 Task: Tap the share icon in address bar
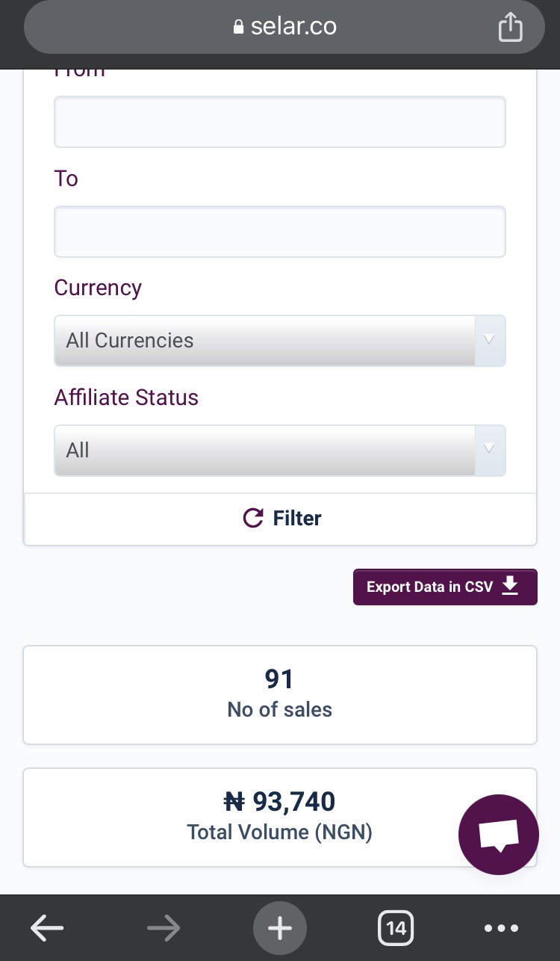coord(510,28)
